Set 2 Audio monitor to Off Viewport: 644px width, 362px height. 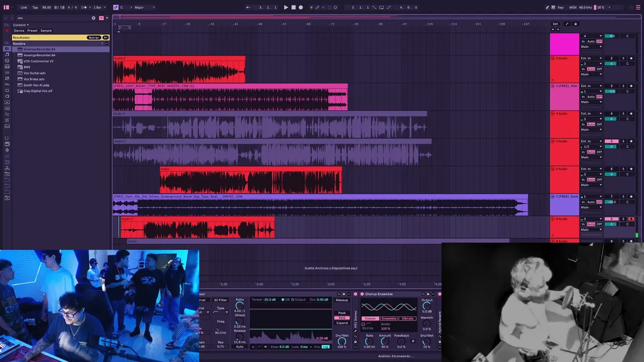[x=599, y=69]
